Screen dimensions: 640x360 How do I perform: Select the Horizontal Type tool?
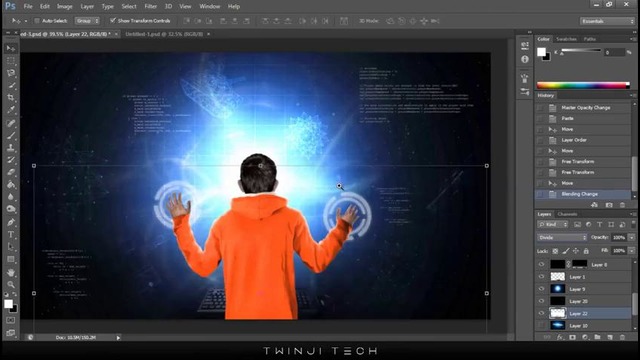[x=11, y=235]
